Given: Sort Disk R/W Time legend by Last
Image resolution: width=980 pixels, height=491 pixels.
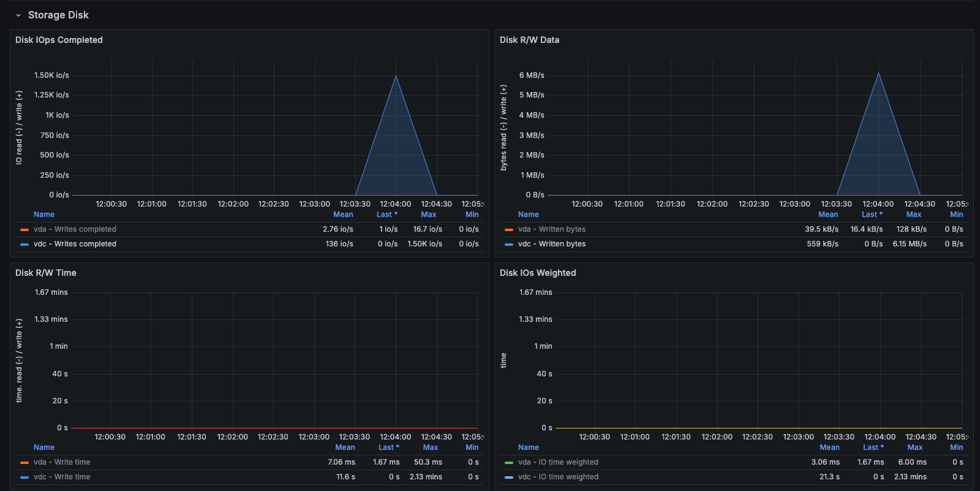Looking at the screenshot, I should [x=388, y=447].
